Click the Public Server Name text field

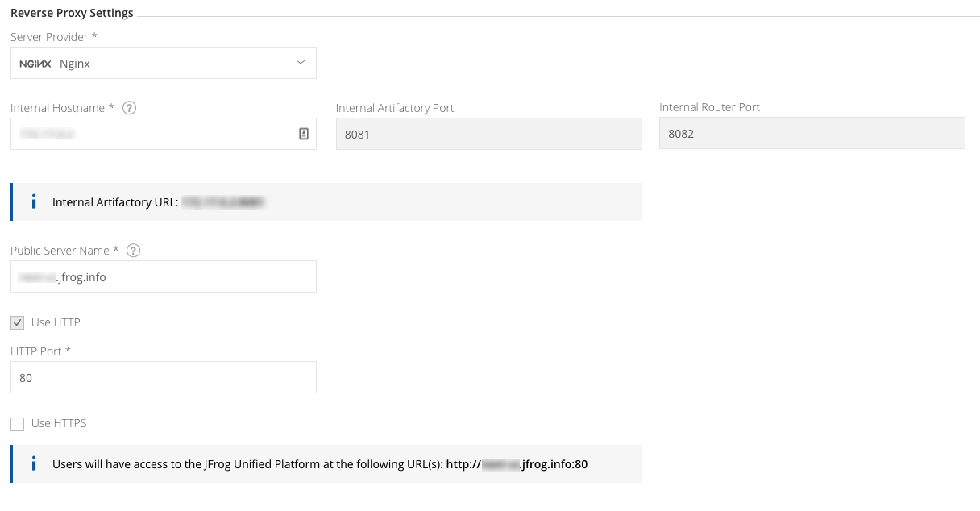click(164, 276)
